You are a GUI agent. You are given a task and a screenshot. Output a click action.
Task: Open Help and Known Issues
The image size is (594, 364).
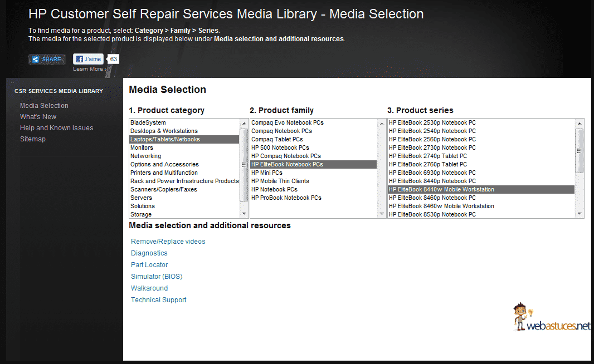click(x=56, y=128)
